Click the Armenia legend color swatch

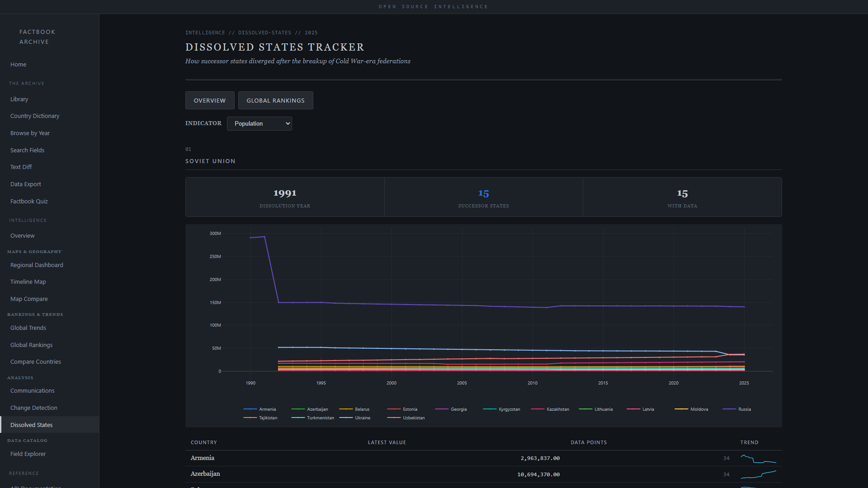[250, 409]
